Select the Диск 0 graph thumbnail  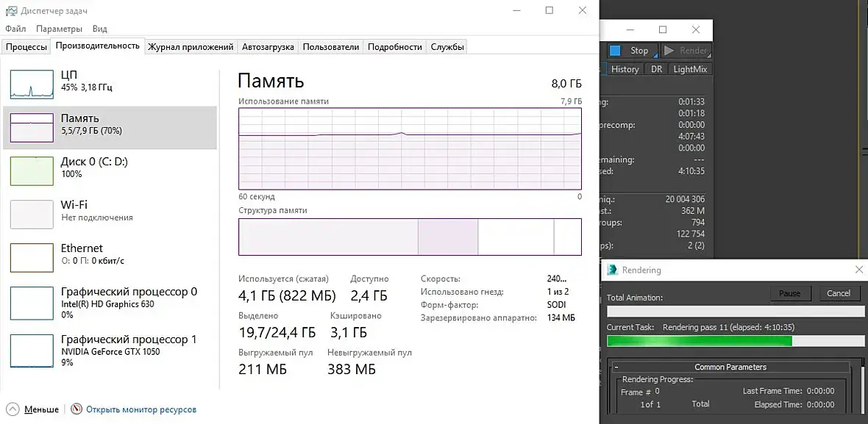click(32, 170)
